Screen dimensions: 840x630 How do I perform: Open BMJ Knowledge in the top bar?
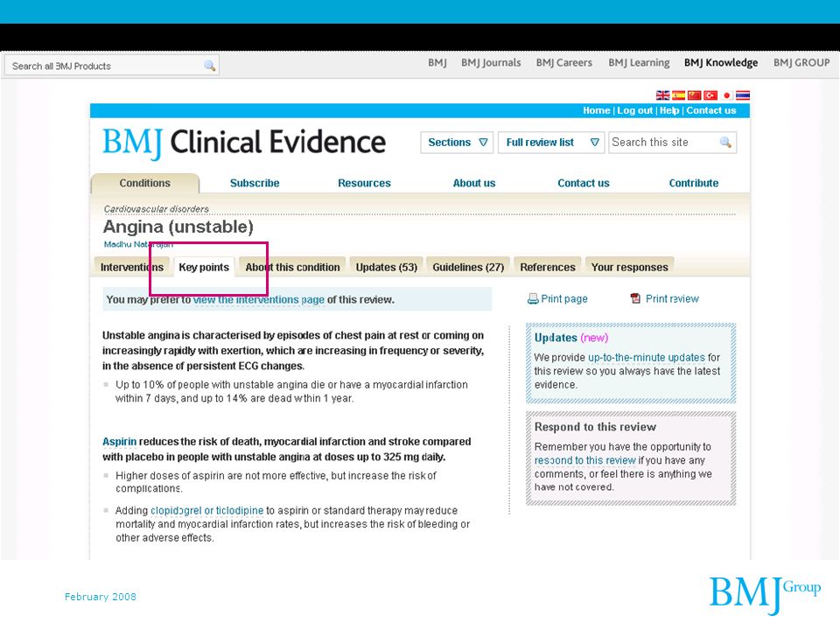click(720, 63)
